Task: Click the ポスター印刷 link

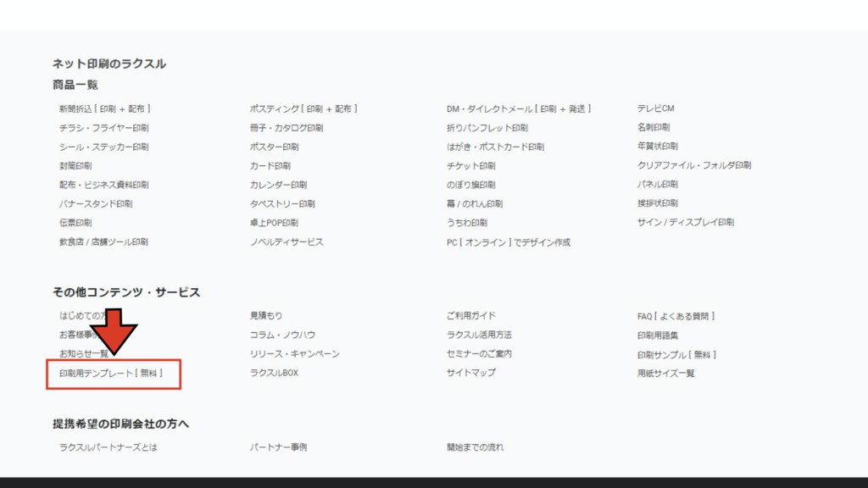Action: pos(275,147)
